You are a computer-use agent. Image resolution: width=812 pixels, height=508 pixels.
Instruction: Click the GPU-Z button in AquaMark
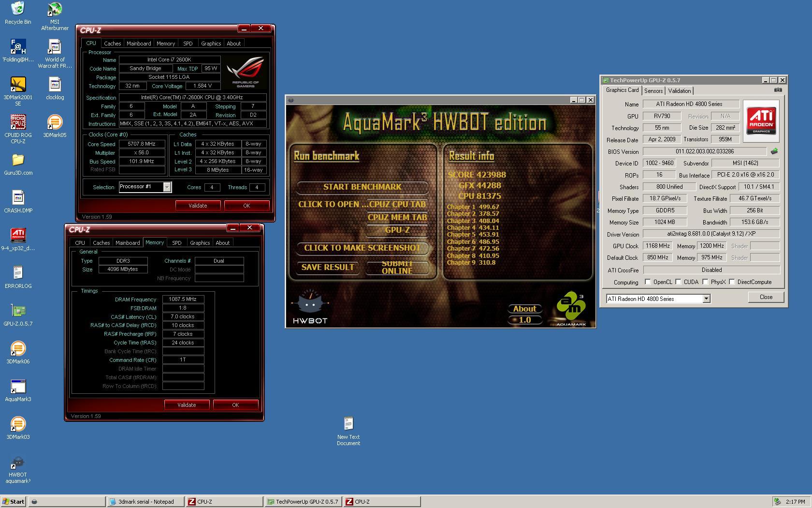click(397, 230)
